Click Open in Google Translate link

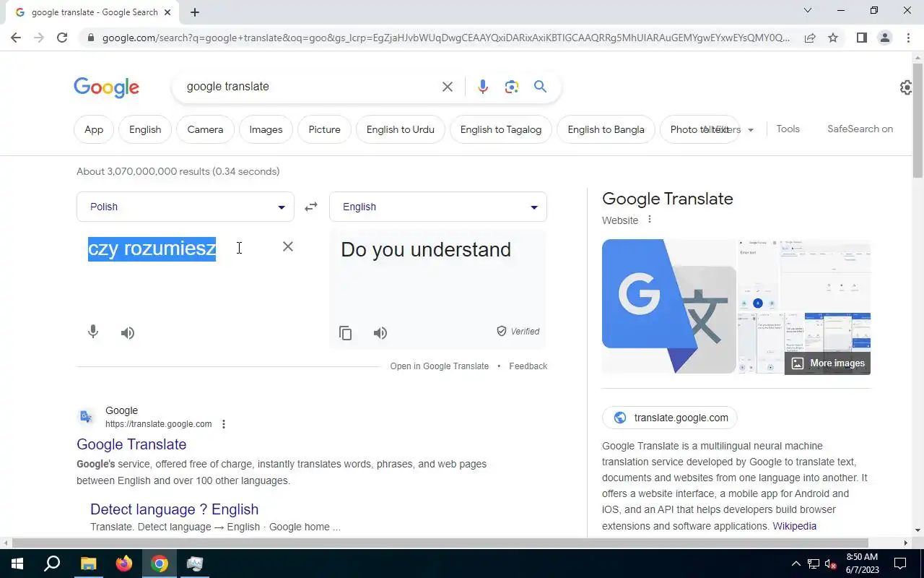pos(440,366)
